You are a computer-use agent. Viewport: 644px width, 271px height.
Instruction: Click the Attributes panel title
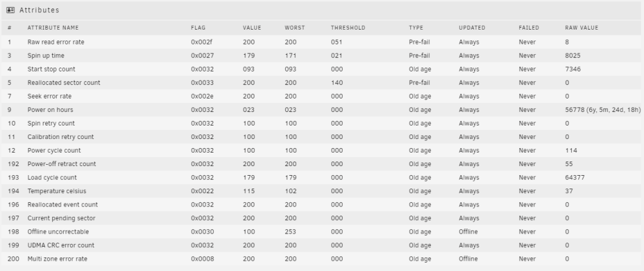tap(39, 10)
